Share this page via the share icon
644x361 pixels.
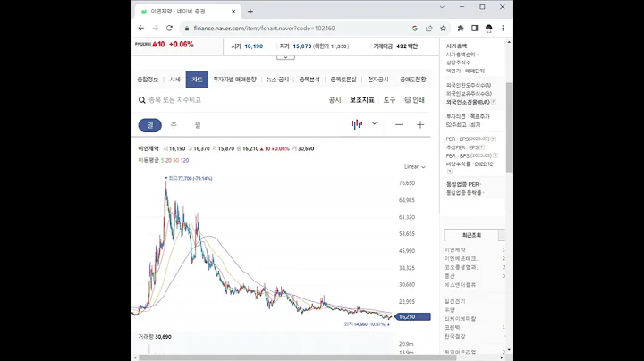pos(428,29)
